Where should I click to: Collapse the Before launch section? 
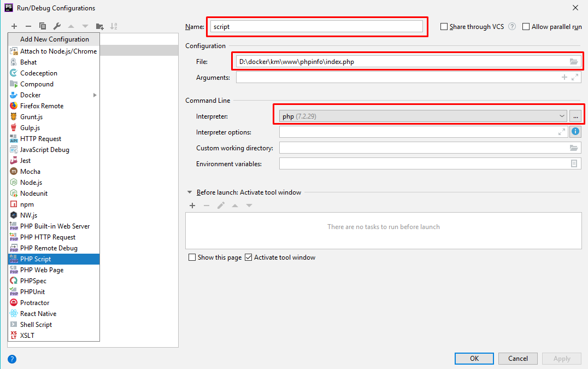coord(190,192)
